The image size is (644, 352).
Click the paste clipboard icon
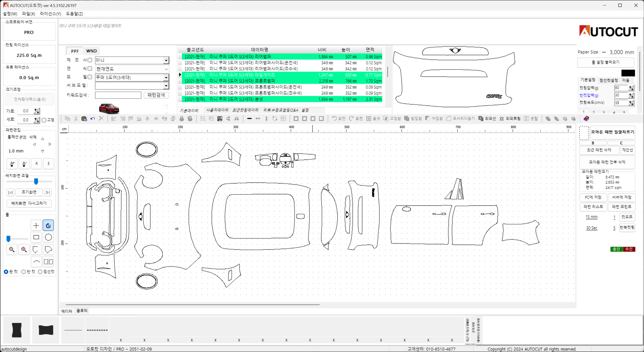pyautogui.click(x=84, y=119)
